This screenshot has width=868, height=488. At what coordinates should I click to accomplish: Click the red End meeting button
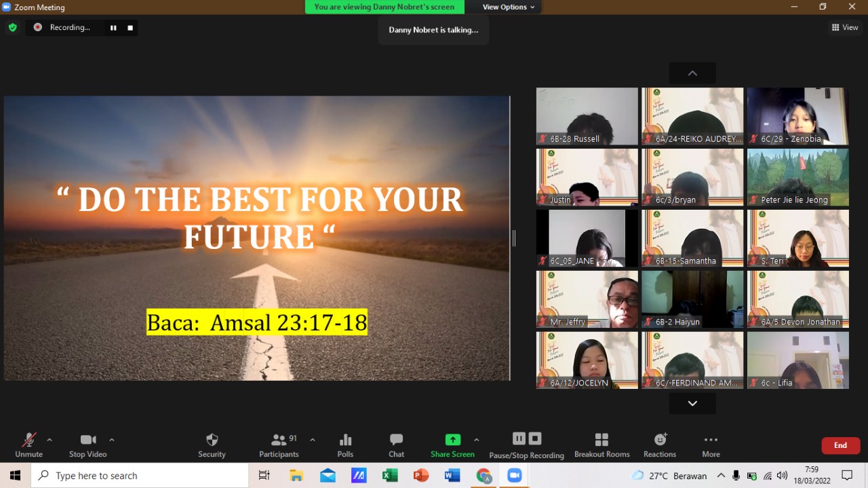coord(840,445)
